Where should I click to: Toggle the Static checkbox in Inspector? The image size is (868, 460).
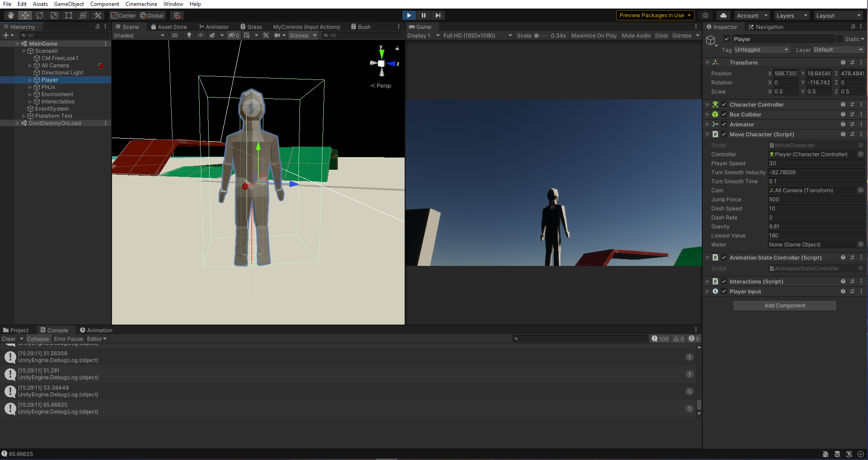[840, 39]
